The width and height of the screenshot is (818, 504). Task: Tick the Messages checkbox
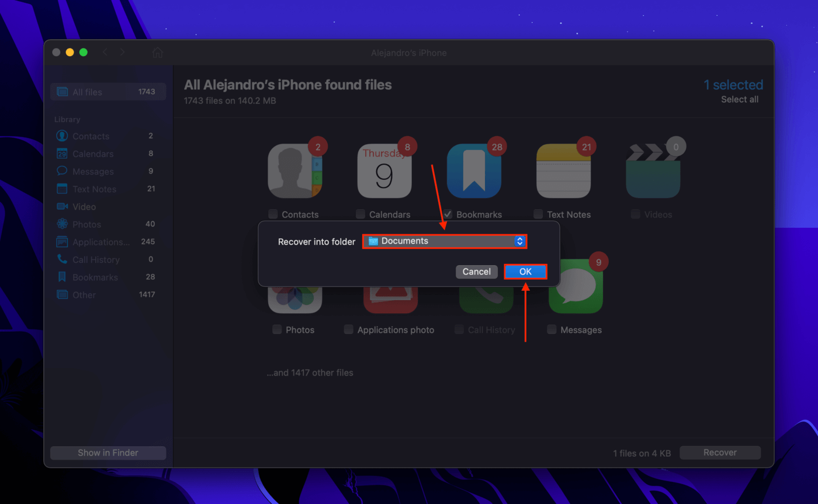click(x=552, y=329)
